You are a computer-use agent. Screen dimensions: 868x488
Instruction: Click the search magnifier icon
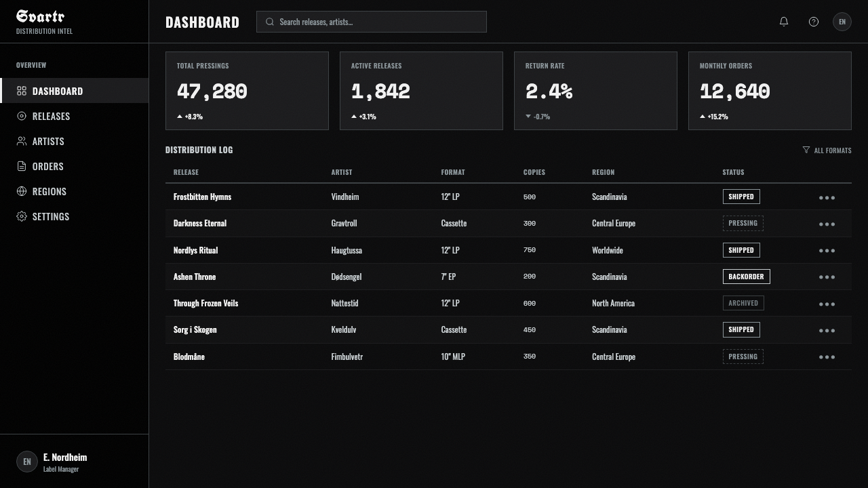click(270, 22)
